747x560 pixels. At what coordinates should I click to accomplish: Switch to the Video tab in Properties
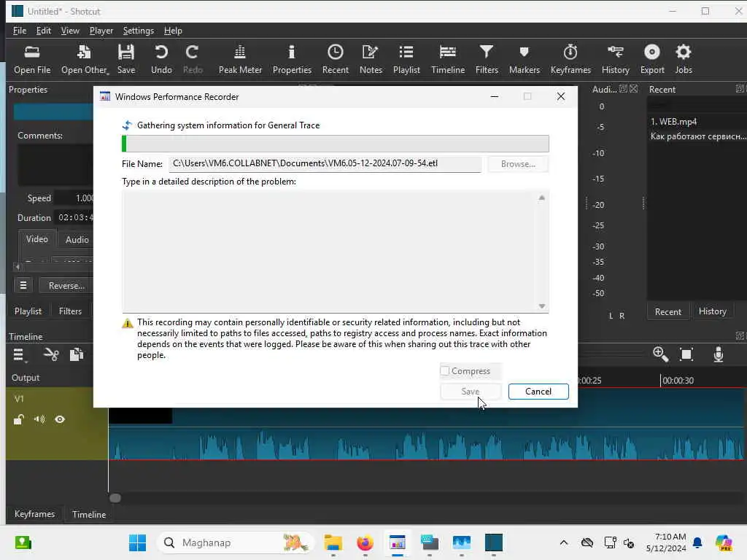click(36, 239)
